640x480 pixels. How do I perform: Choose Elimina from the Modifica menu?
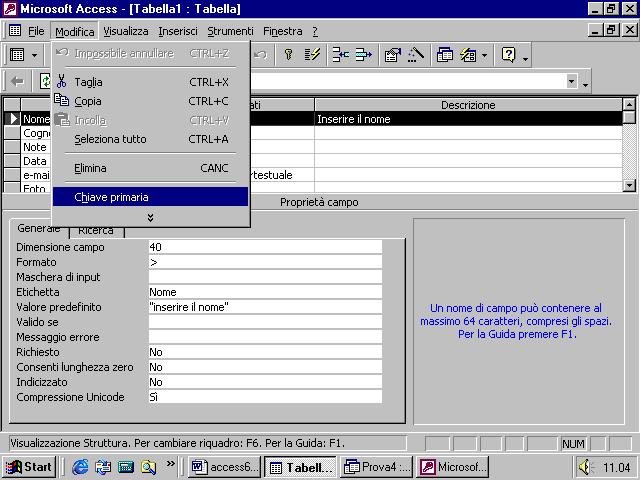coord(151,168)
